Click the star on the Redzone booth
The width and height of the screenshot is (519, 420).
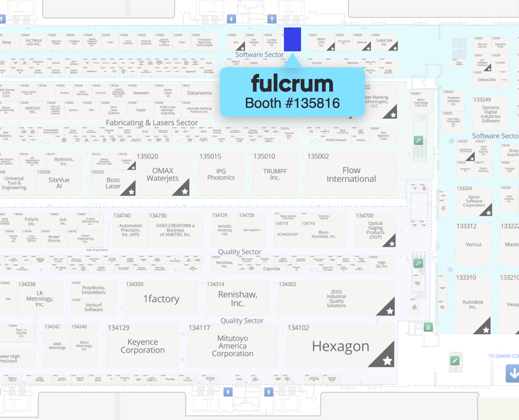point(368,48)
